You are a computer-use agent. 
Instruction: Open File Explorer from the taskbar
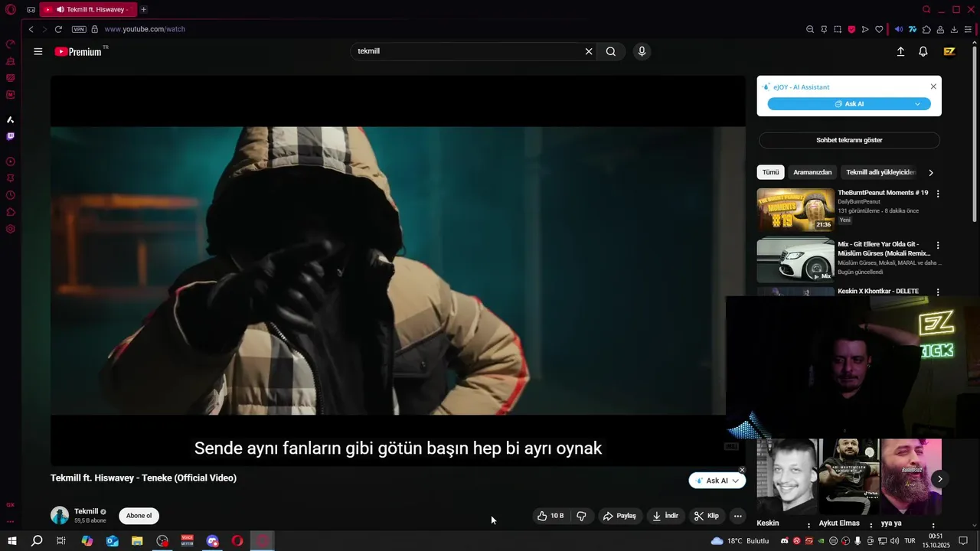point(137,541)
